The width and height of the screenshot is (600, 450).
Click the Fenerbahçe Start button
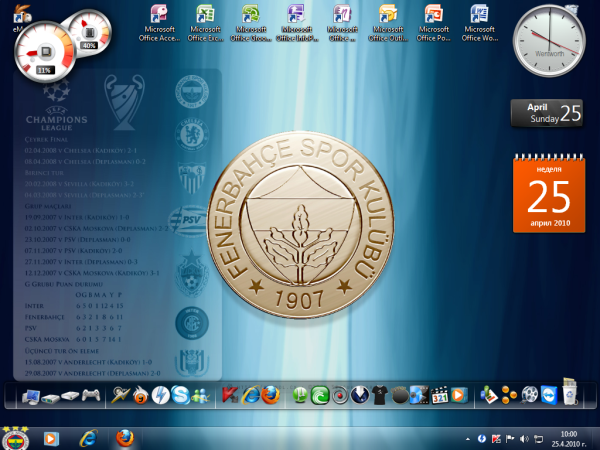[x=15, y=439]
